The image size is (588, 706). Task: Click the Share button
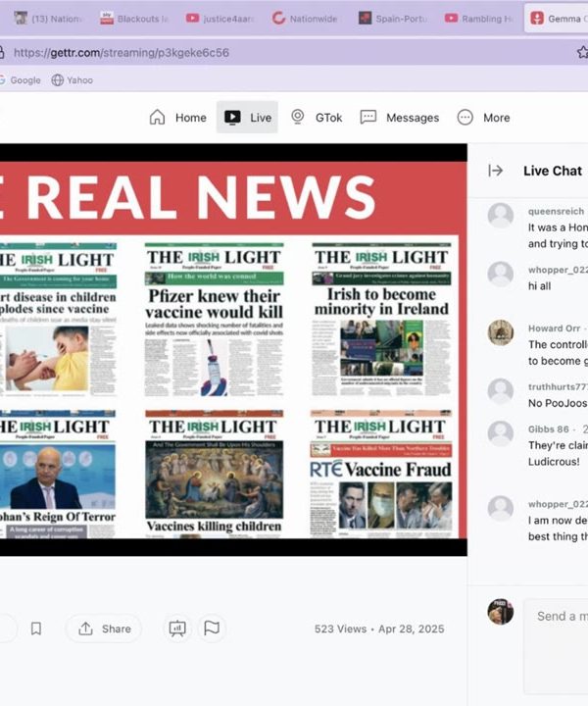104,629
